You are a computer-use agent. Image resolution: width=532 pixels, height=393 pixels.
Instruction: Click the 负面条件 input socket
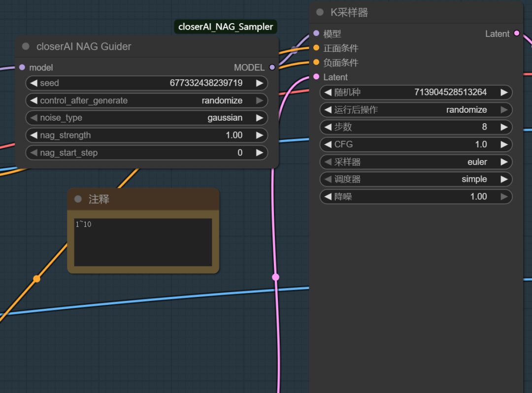point(316,62)
